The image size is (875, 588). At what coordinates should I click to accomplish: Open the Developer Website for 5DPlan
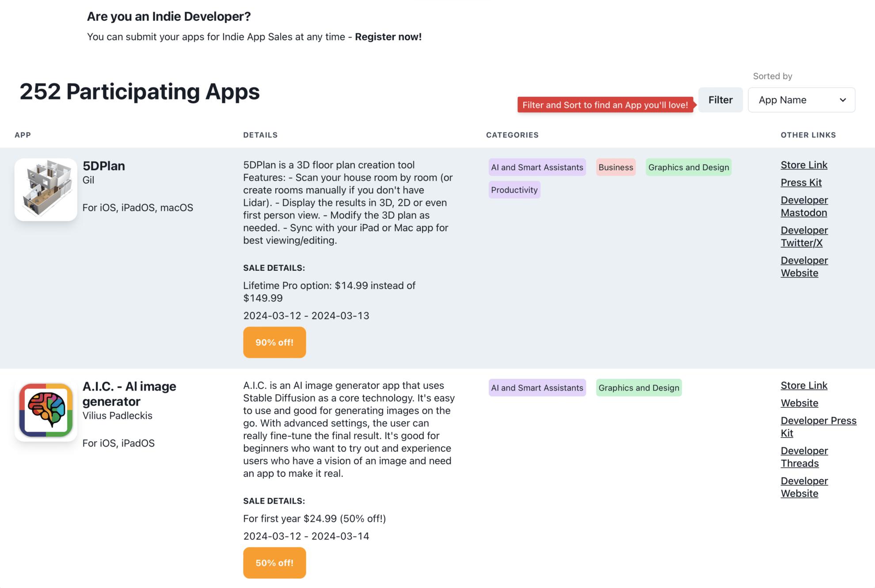[804, 266]
